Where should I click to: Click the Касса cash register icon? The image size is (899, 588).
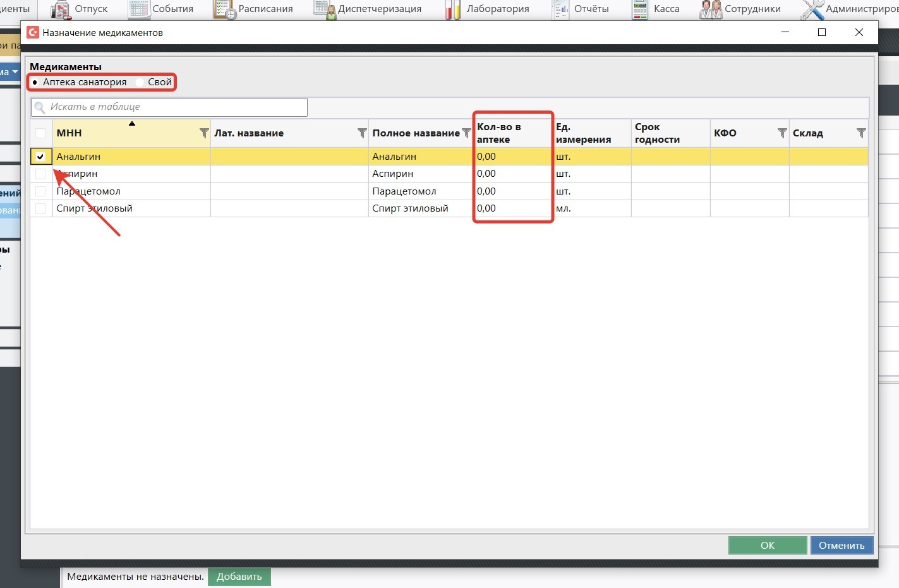(640, 9)
